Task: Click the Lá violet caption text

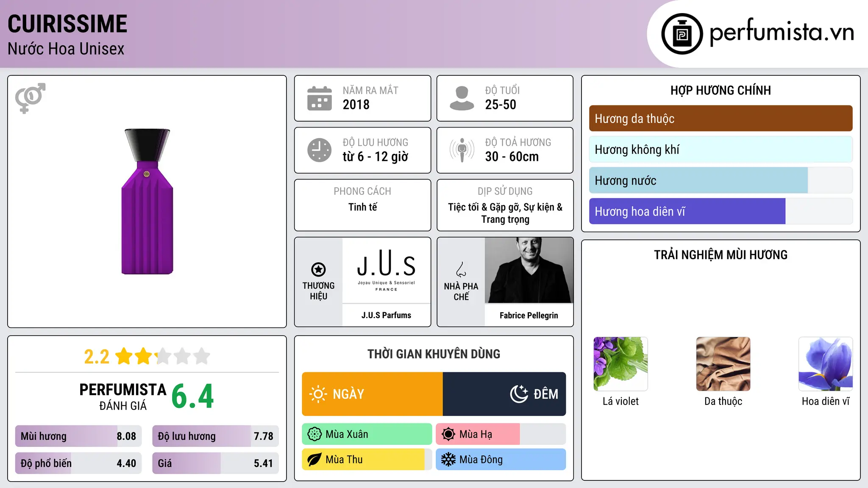Action: [x=620, y=401]
